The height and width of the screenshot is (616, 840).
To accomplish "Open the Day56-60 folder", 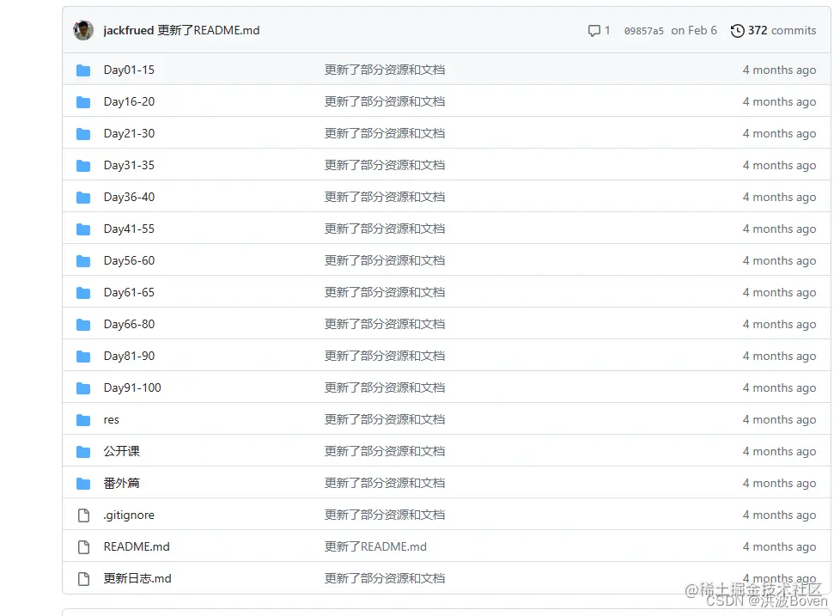I will click(129, 261).
